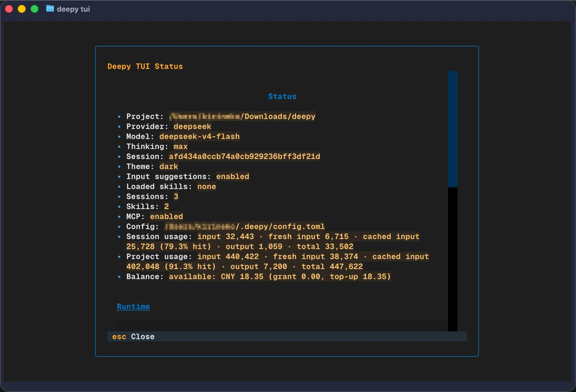This screenshot has width=576, height=392.
Task: Click the 'Deepy TUI Status' title
Action: [x=145, y=66]
